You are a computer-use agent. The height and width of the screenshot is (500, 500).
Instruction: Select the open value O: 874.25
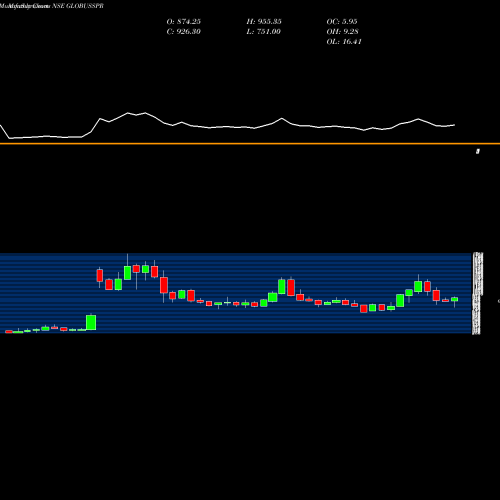point(184,22)
